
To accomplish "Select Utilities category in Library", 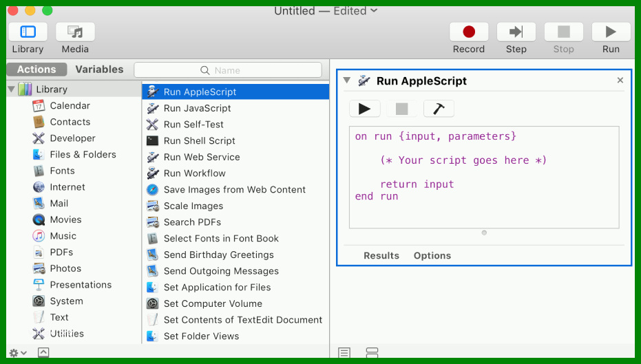I will coord(67,334).
